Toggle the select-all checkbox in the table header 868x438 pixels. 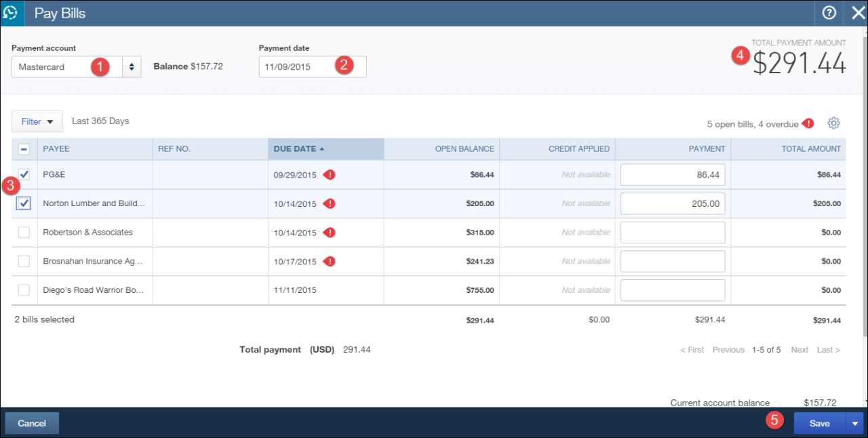coord(24,148)
